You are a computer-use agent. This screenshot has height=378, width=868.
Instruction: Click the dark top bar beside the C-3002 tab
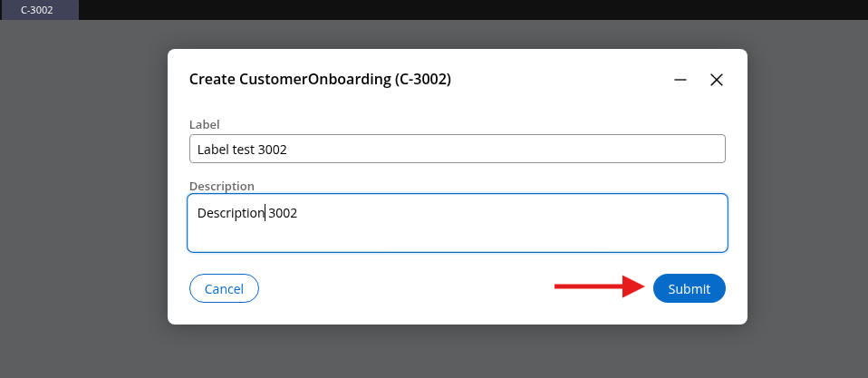453,10
